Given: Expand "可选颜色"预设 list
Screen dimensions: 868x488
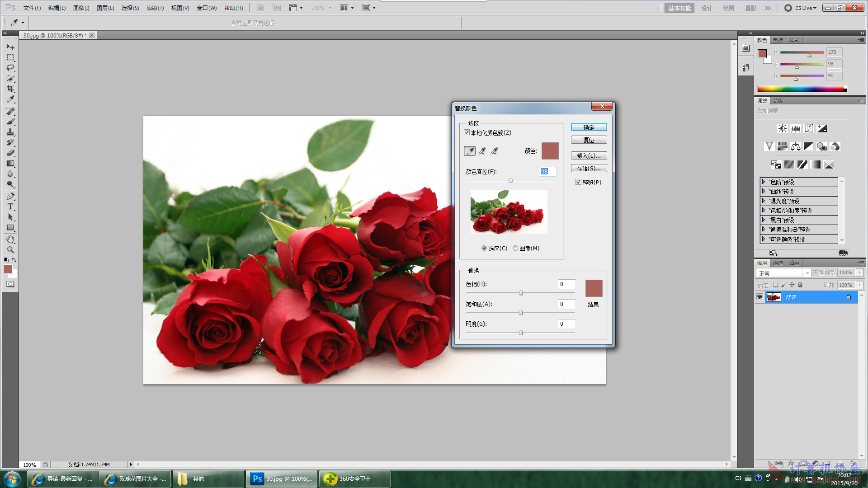Looking at the screenshot, I should pos(764,239).
